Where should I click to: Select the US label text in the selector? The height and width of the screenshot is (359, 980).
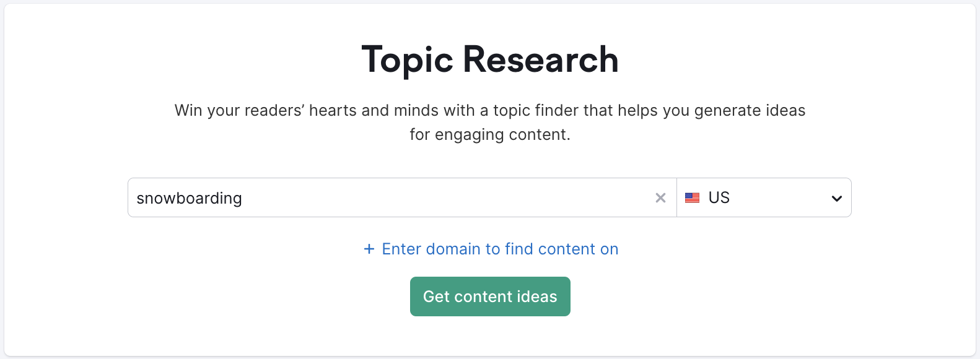tap(719, 197)
